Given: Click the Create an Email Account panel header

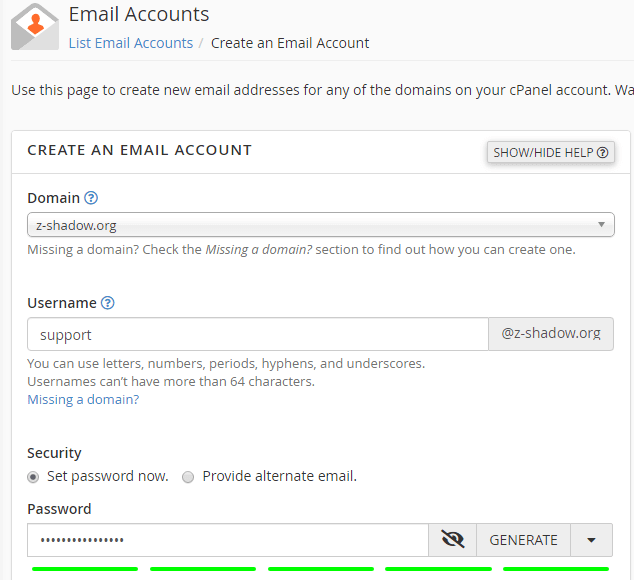Looking at the screenshot, I should 140,150.
